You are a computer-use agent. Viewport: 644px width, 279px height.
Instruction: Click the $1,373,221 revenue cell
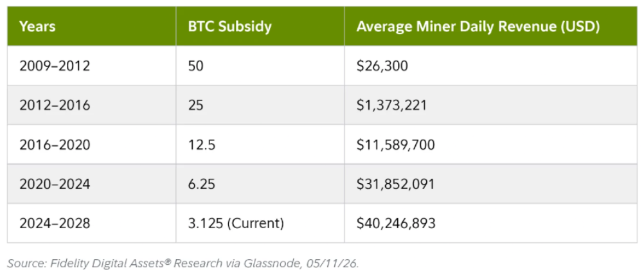[x=491, y=105]
